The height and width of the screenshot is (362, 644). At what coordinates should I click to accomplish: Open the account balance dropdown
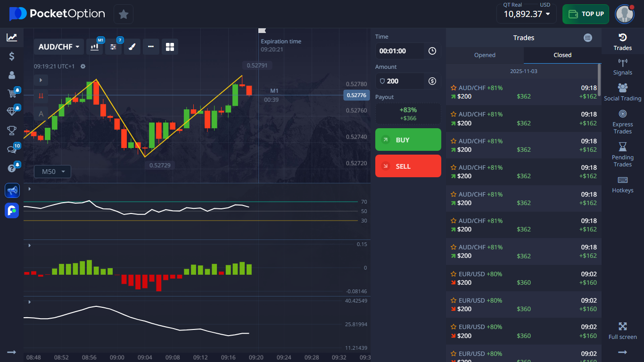tap(526, 14)
